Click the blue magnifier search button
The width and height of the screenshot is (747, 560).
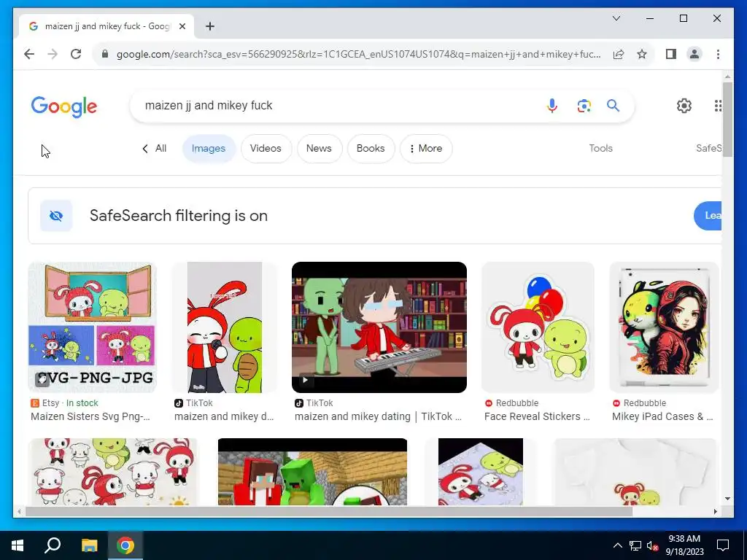click(613, 106)
